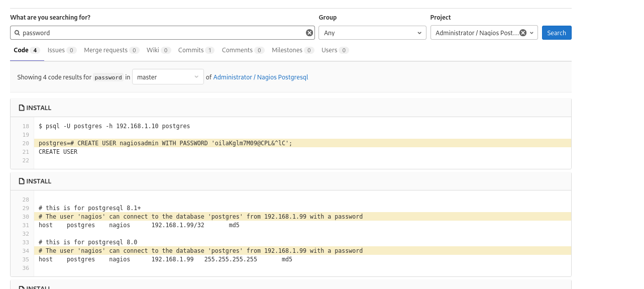Screen dimensions: 644x289
Task: Open the master branch selector
Action: (x=168, y=77)
